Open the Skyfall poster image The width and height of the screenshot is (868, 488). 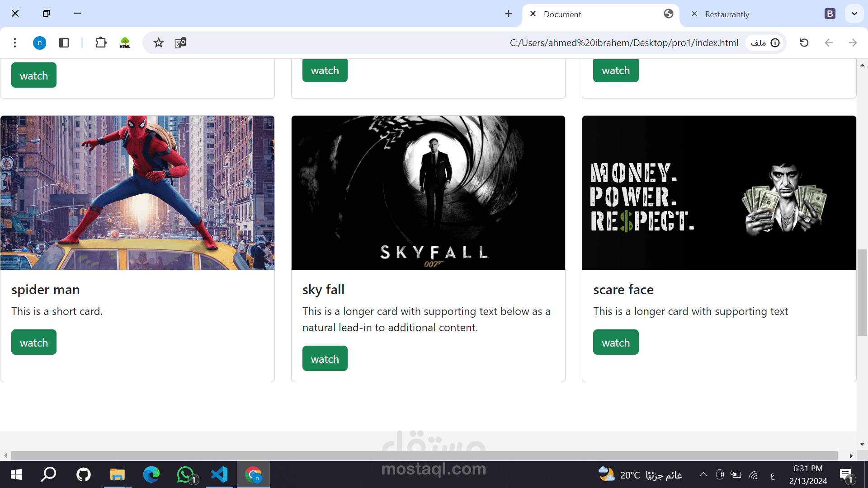click(x=428, y=192)
